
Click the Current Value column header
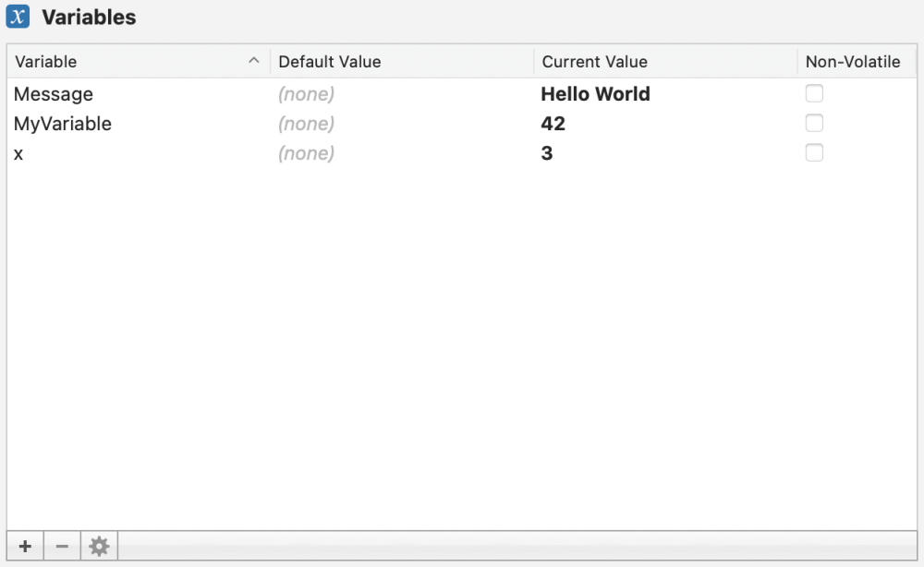(x=594, y=62)
